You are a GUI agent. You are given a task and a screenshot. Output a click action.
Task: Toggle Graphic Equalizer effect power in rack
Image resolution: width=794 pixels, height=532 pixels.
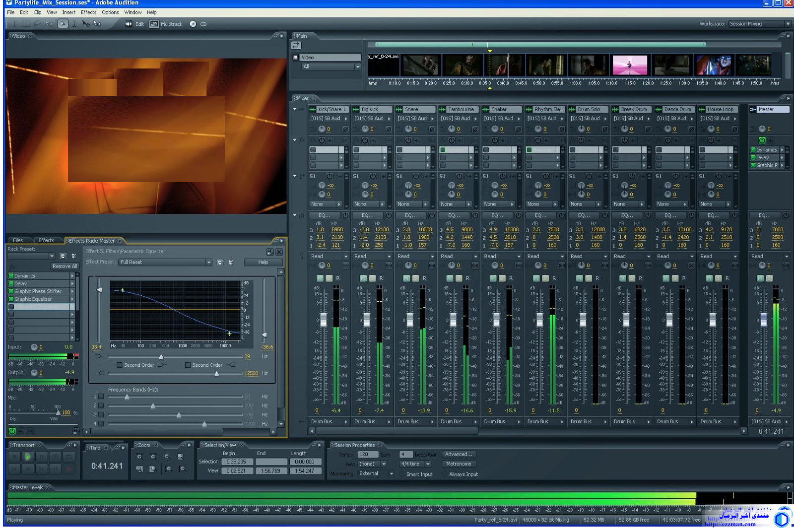pyautogui.click(x=11, y=299)
